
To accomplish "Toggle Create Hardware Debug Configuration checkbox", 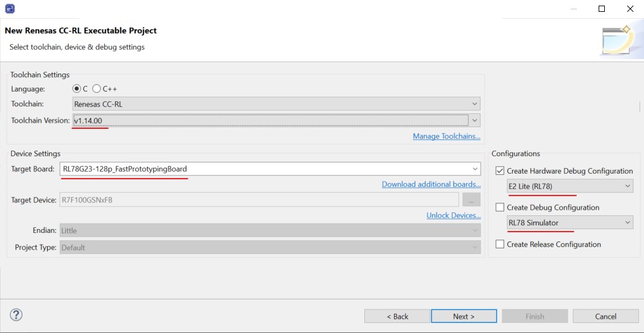I will point(500,171).
